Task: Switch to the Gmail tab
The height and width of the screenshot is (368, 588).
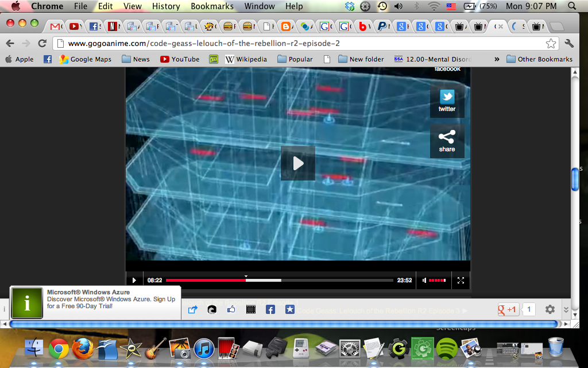Action: (x=56, y=26)
